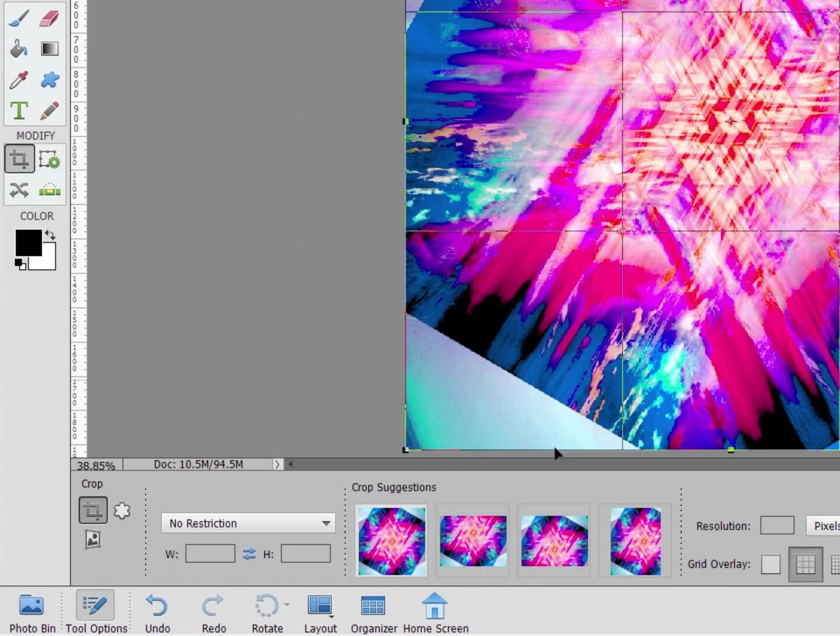Select the Content-Aware Move tool
Viewport: 840px width, 636px height.
pos(19,190)
